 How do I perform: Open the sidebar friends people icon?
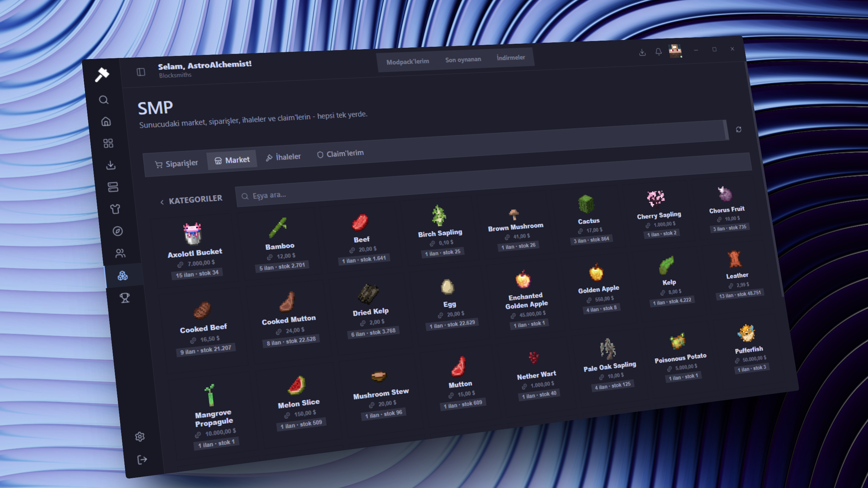(120, 253)
